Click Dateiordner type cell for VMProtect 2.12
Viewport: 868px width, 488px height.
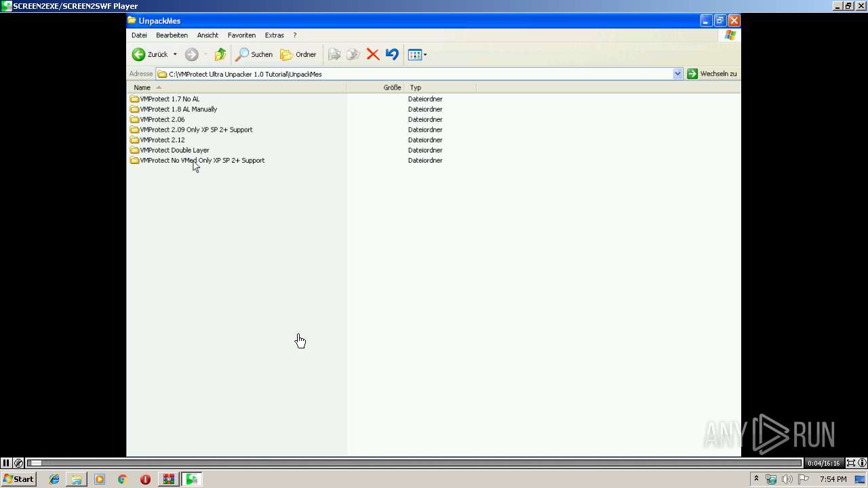point(425,140)
